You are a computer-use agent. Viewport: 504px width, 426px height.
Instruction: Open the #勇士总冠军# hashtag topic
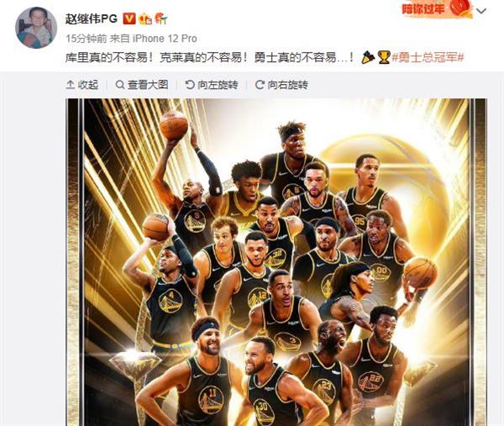point(428,57)
